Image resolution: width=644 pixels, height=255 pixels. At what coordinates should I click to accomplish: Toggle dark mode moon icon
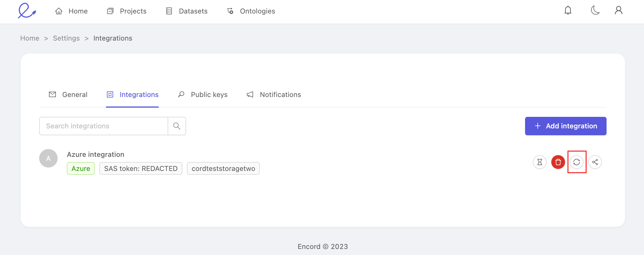pos(595,11)
